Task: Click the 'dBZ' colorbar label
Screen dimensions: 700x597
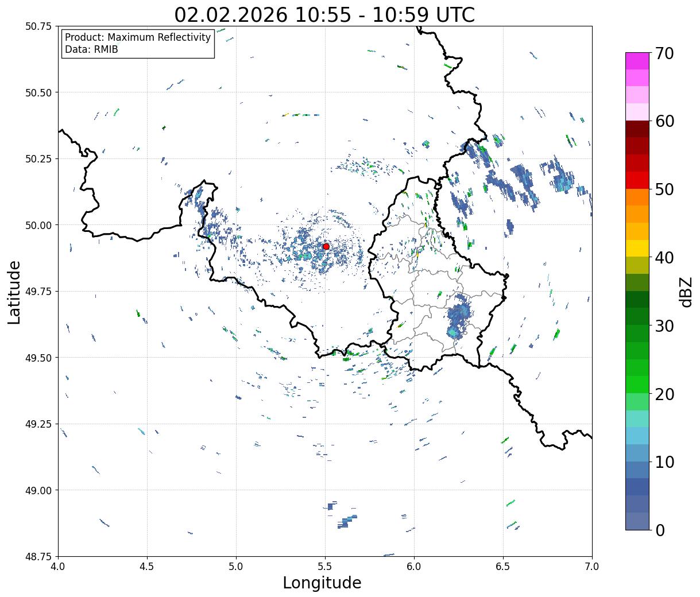Action: [x=686, y=291]
